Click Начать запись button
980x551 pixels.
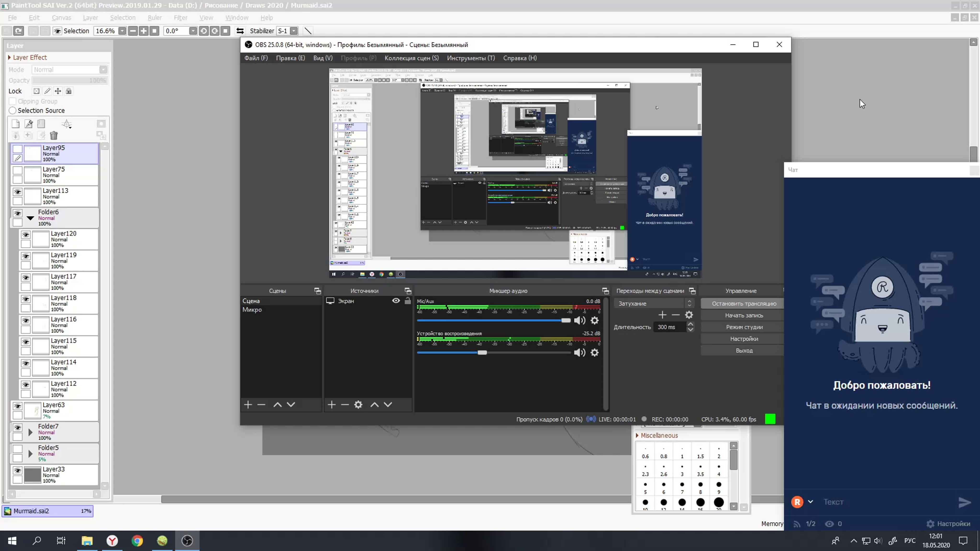click(x=744, y=315)
